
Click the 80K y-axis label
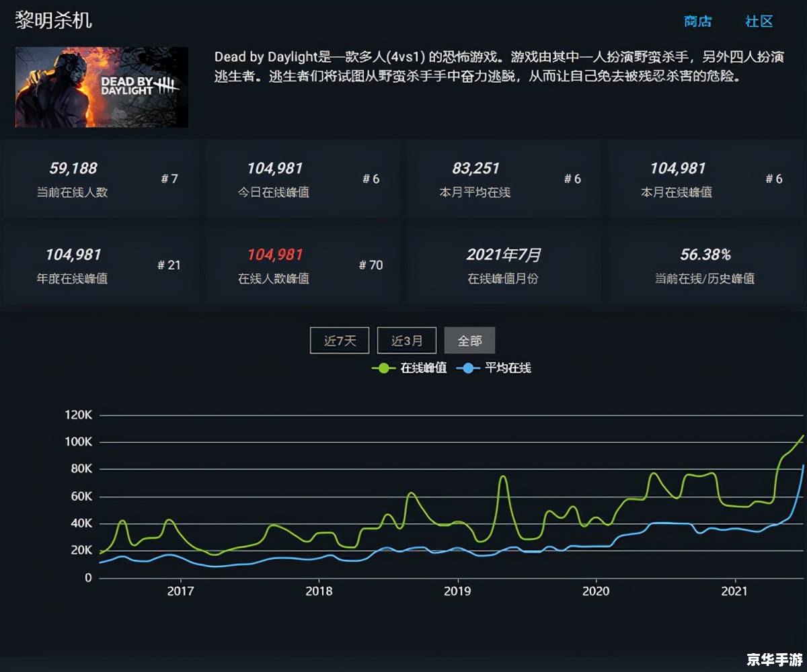(x=81, y=469)
